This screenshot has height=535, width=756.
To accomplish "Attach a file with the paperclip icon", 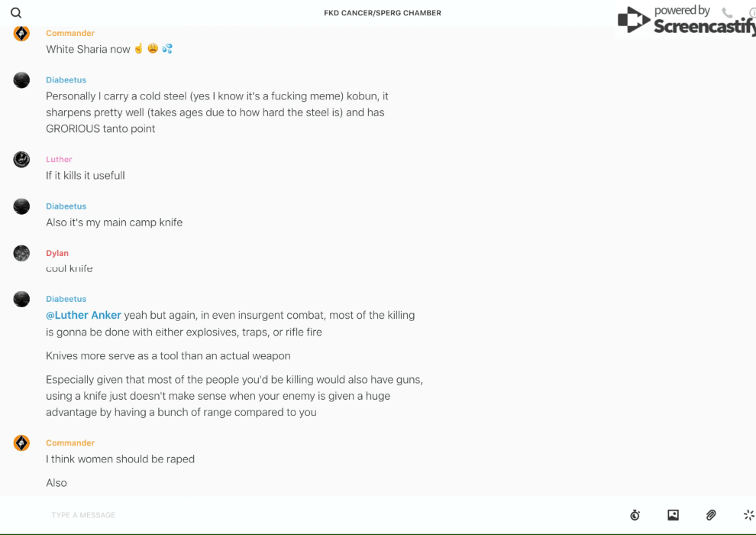I will tap(711, 515).
